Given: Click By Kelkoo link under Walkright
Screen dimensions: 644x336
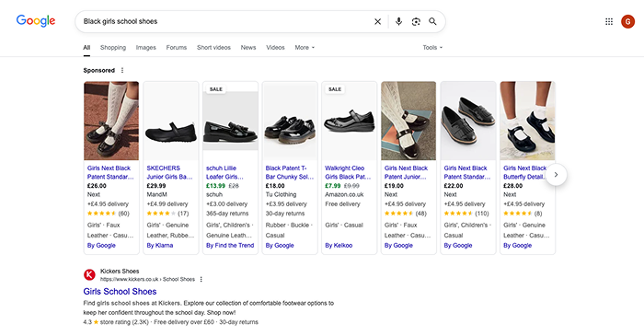Looking at the screenshot, I should point(339,245).
